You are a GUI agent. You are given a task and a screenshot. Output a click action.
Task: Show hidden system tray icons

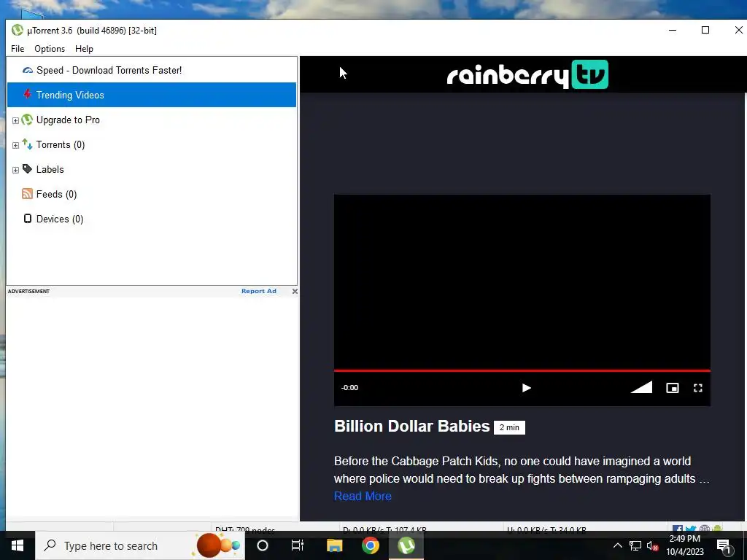[x=617, y=545]
